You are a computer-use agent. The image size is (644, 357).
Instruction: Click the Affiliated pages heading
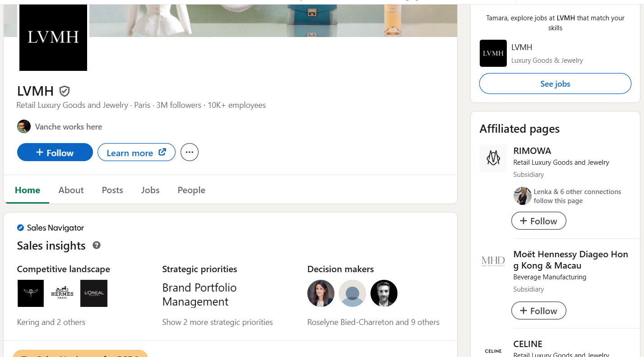point(519,129)
